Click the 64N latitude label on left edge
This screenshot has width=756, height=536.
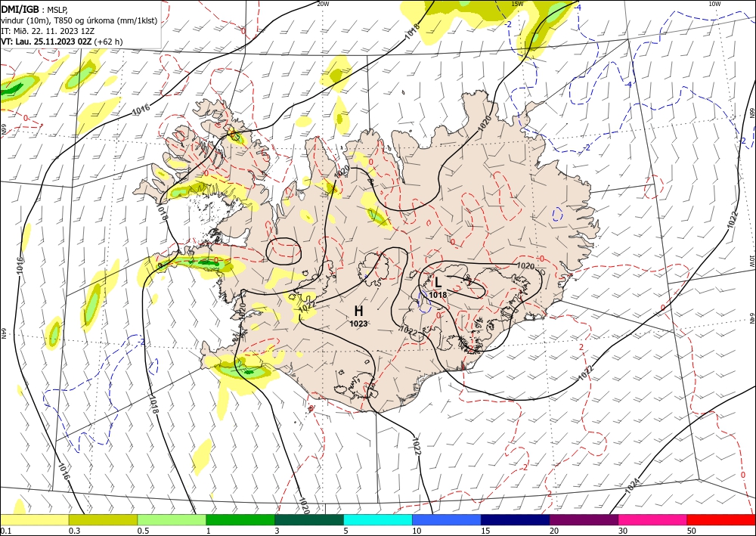3,333
